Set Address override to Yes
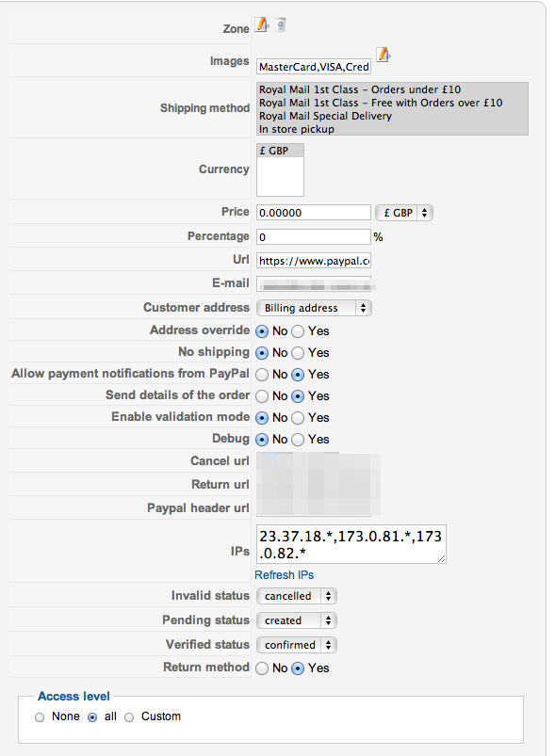This screenshot has height=756, width=555. (x=299, y=331)
